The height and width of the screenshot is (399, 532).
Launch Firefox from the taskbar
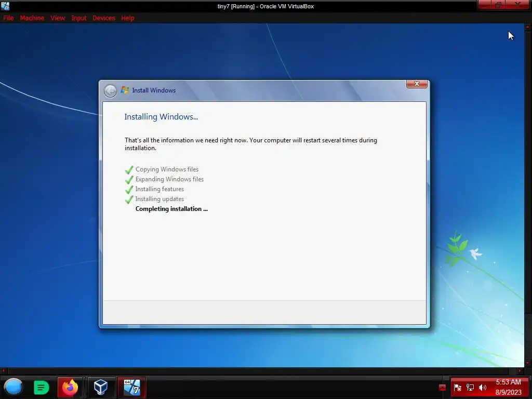(x=70, y=387)
